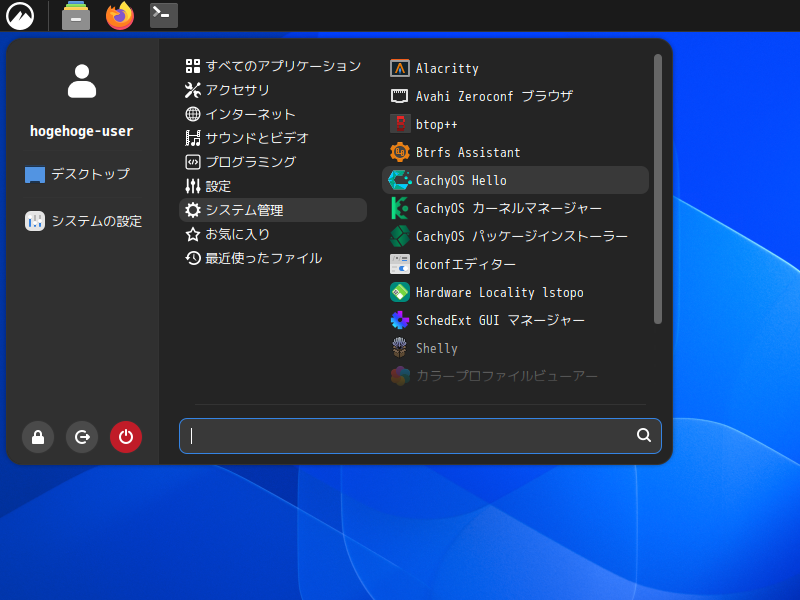The width and height of the screenshot is (800, 600).
Task: Click the log out button
Action: click(82, 437)
